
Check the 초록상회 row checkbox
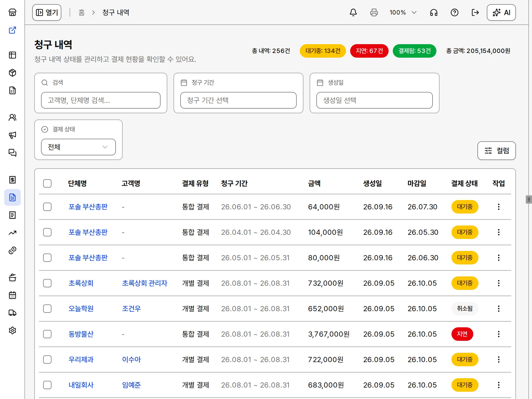47,283
